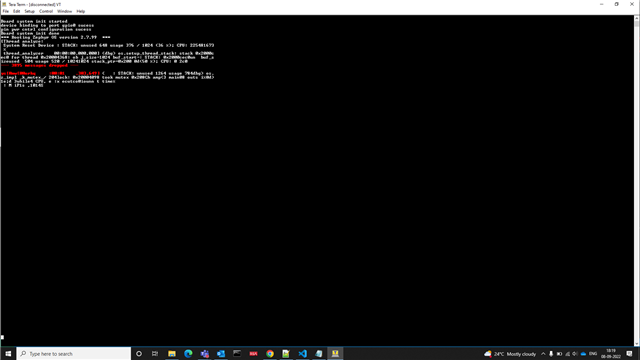Open the command prompt taskbar icon
640x360 pixels.
click(x=237, y=353)
